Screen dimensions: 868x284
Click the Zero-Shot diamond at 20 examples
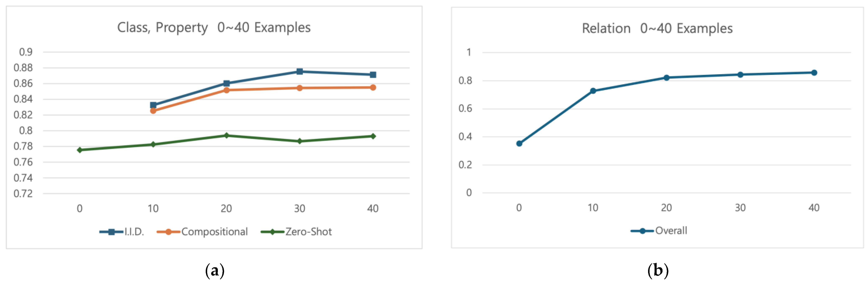226,136
